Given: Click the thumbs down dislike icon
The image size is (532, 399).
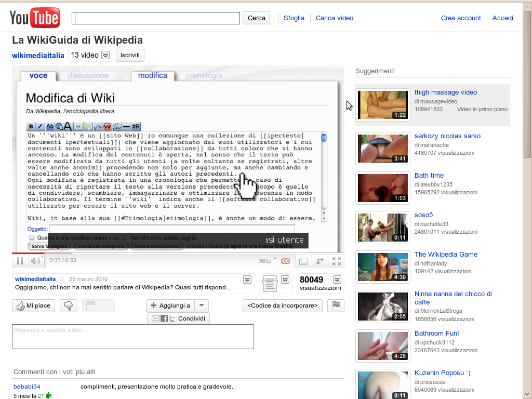Looking at the screenshot, I should [x=69, y=305].
